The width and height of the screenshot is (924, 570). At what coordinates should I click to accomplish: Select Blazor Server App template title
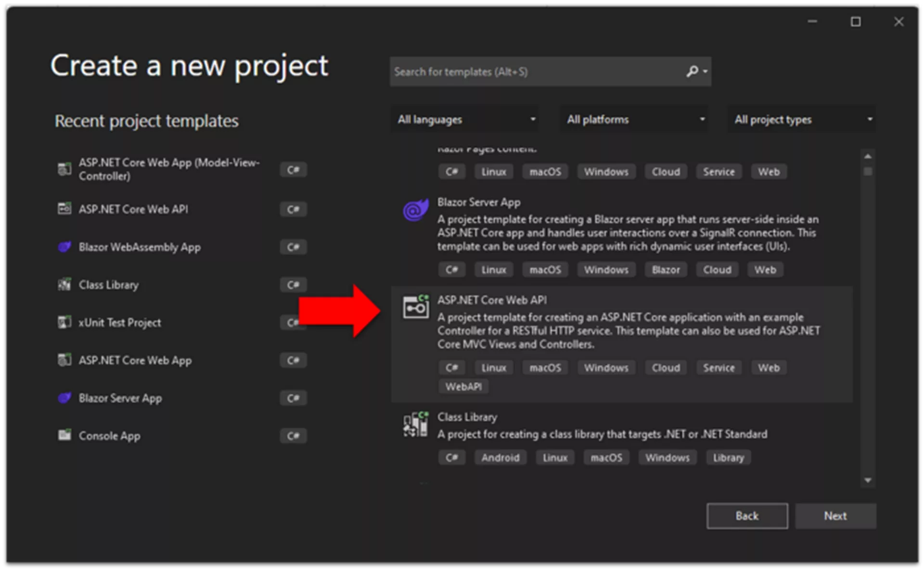click(479, 203)
